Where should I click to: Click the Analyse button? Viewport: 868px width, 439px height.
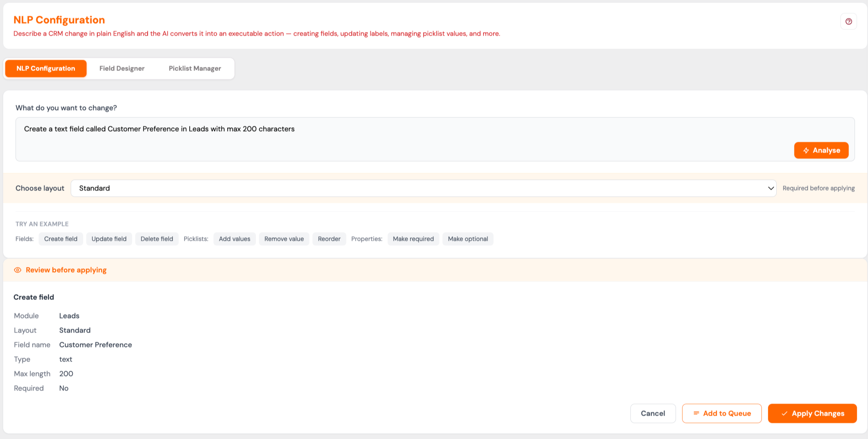[821, 150]
